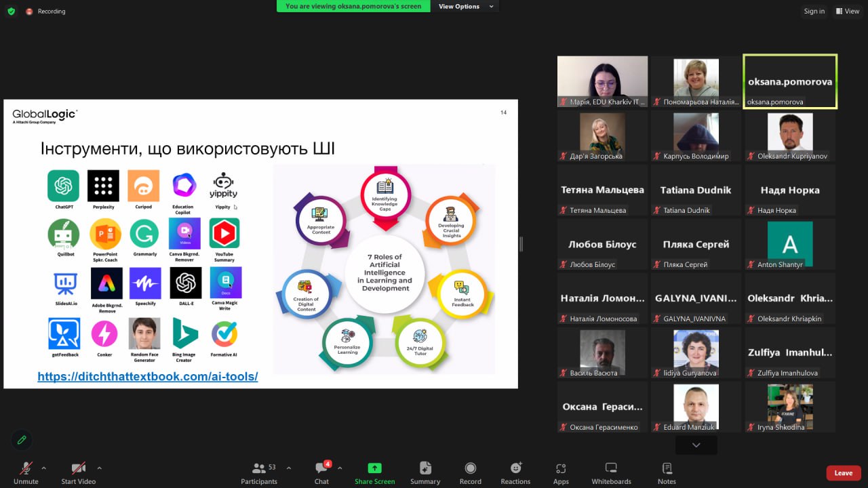Image resolution: width=868 pixels, height=488 pixels.
Task: Show more participants with the down chevron
Action: pos(696,445)
